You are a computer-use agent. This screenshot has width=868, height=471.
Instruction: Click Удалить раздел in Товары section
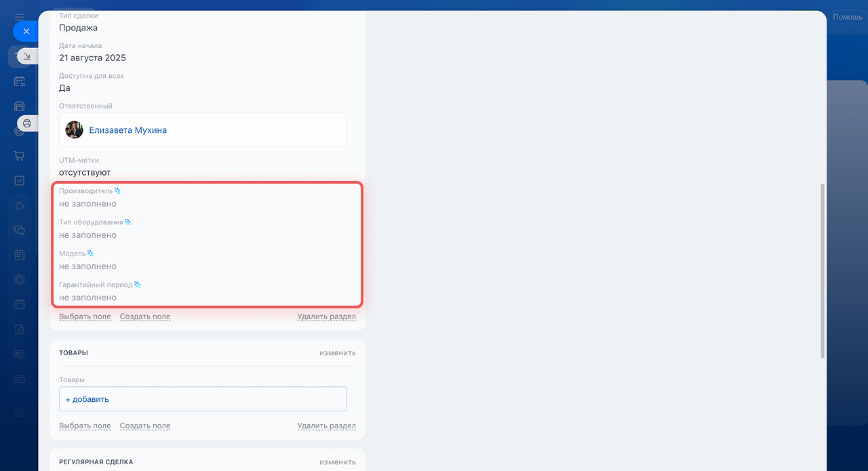[x=326, y=426]
